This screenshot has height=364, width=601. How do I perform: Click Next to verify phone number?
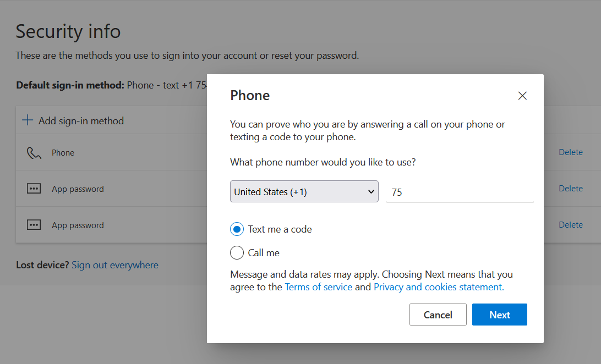499,315
